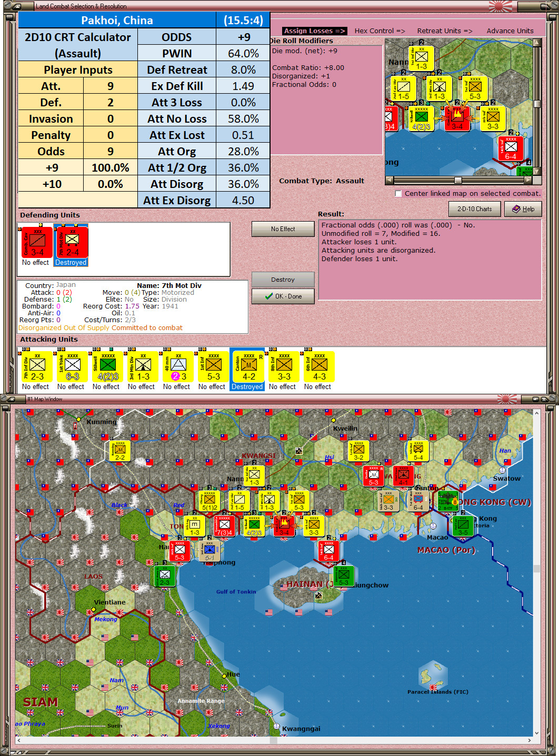Go to the Assign Losses step
This screenshot has height=756, width=559.
click(x=314, y=31)
